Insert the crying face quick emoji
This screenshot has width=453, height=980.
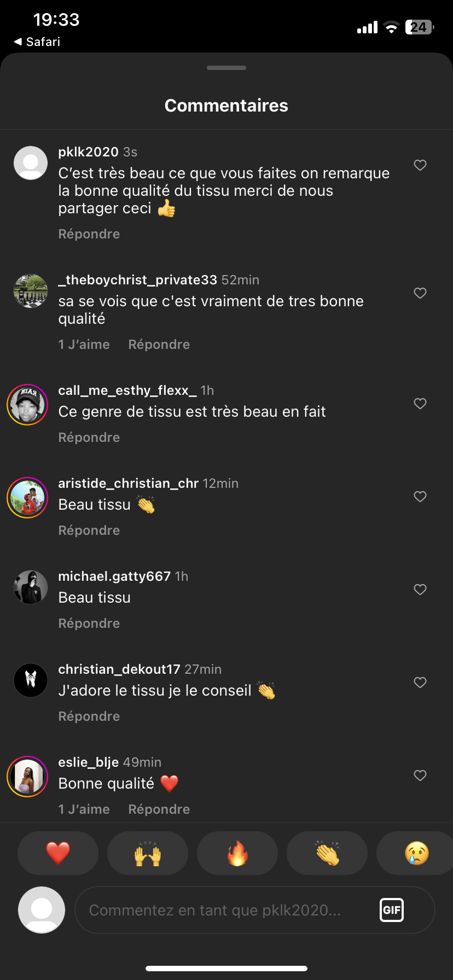[416, 853]
